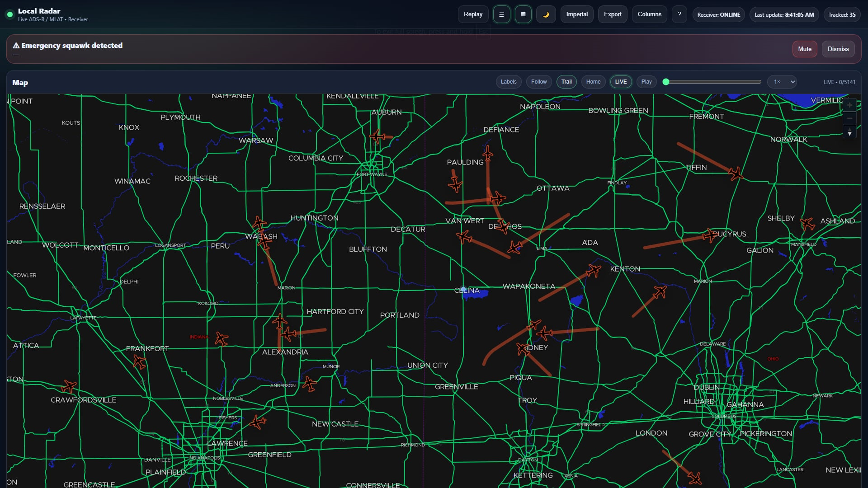The height and width of the screenshot is (488, 868).
Task: Select the list view icon
Action: (501, 14)
